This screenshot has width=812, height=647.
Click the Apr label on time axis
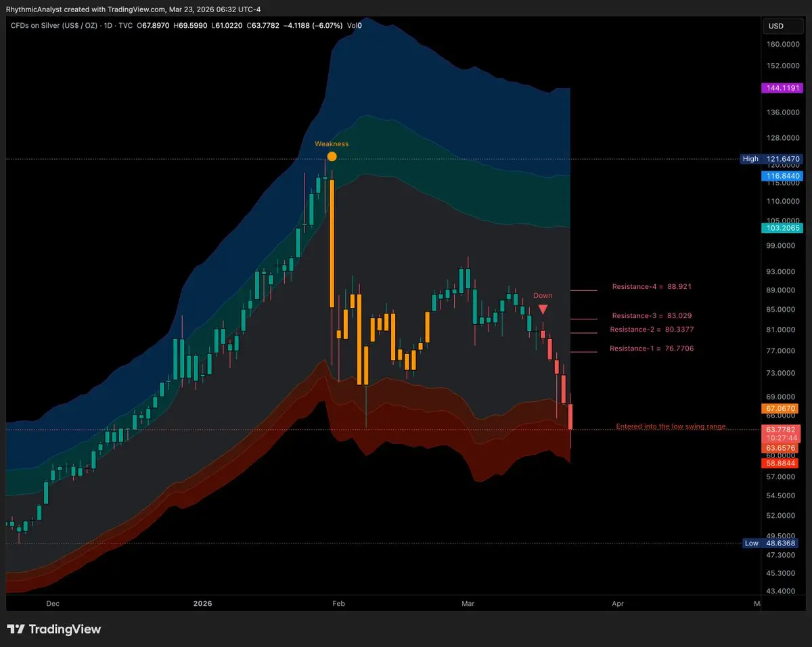click(x=617, y=604)
